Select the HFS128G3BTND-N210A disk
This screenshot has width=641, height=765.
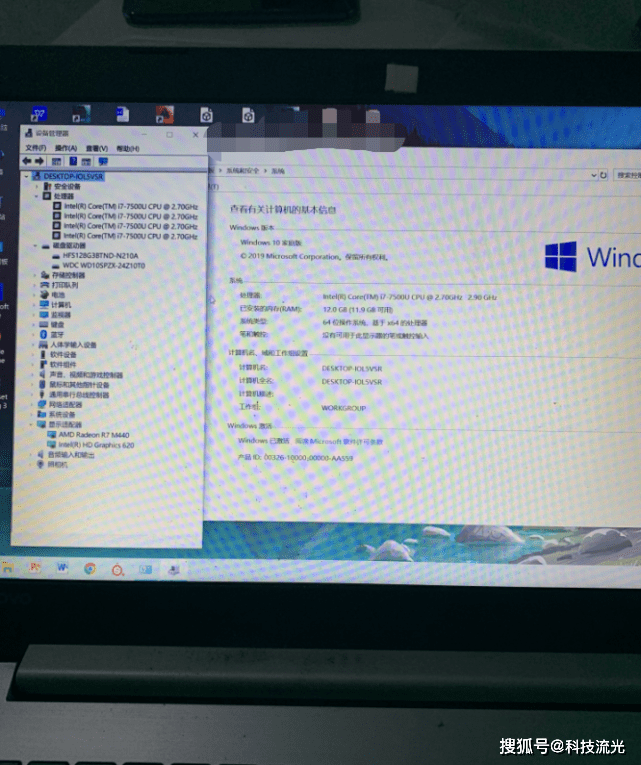click(x=100, y=256)
